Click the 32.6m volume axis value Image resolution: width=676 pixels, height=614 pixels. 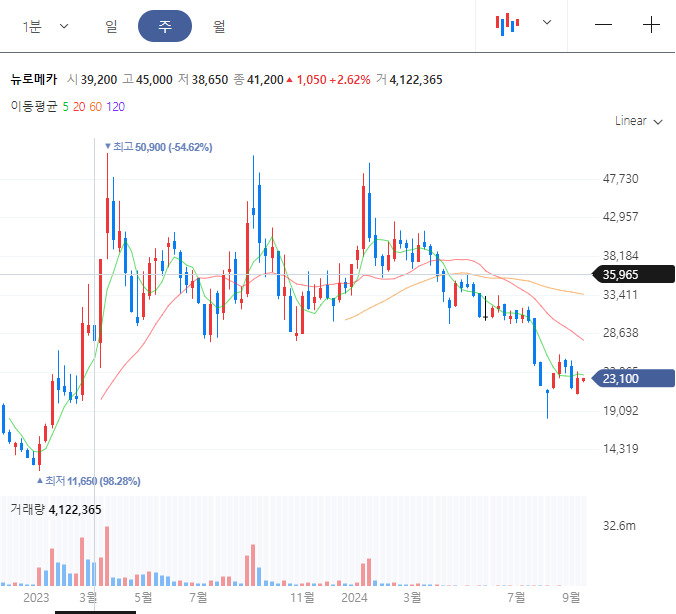(619, 526)
